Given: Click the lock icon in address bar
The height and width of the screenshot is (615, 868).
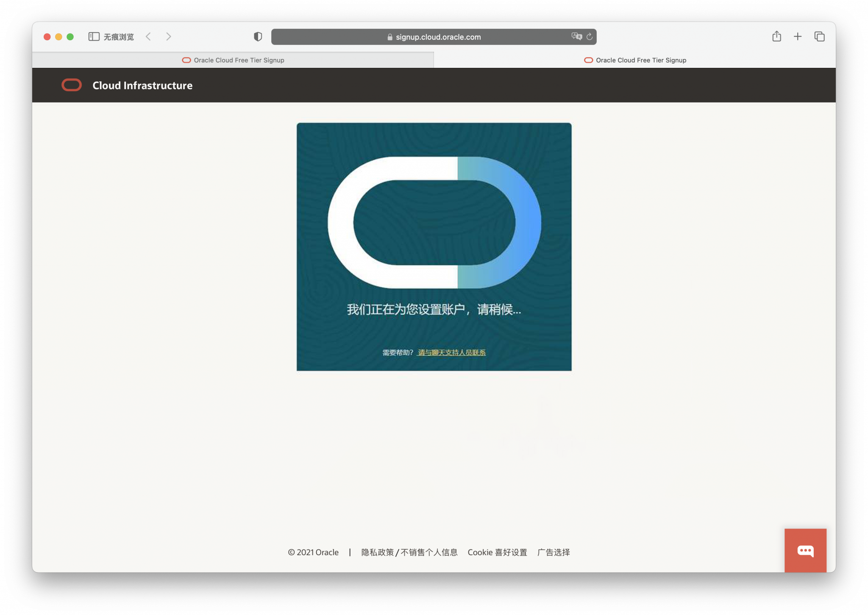Looking at the screenshot, I should (x=390, y=37).
